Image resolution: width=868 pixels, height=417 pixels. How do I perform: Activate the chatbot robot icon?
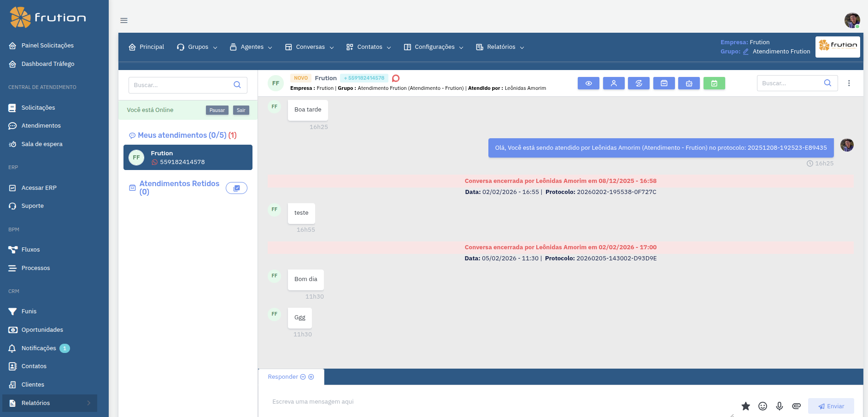pyautogui.click(x=689, y=83)
